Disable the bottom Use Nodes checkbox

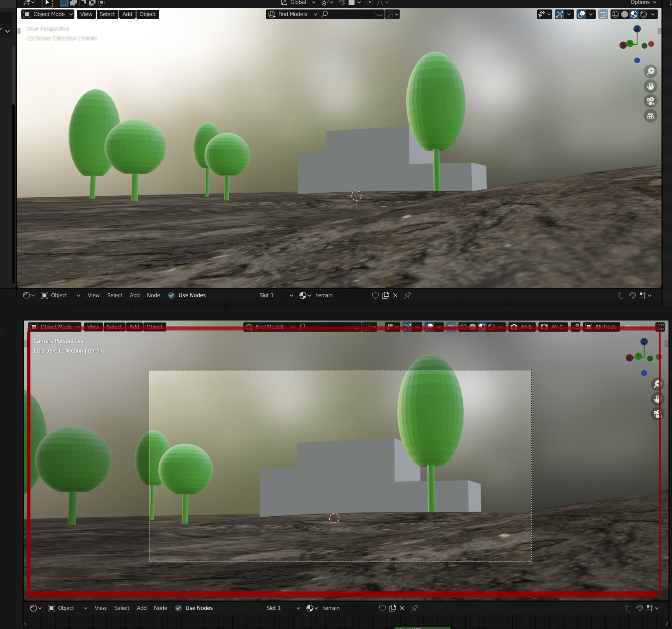coord(178,608)
